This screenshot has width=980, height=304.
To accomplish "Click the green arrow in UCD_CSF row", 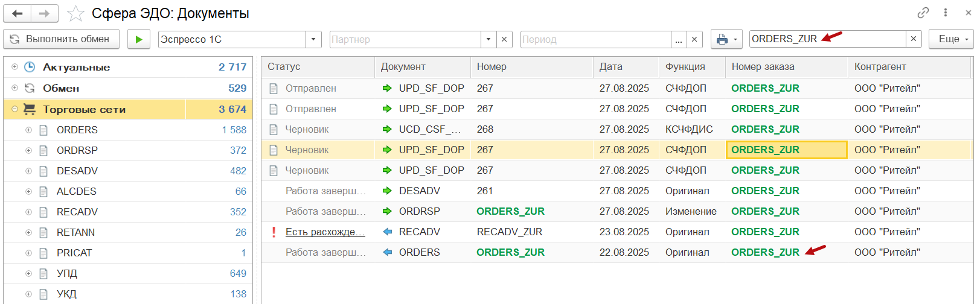I will coord(387,129).
